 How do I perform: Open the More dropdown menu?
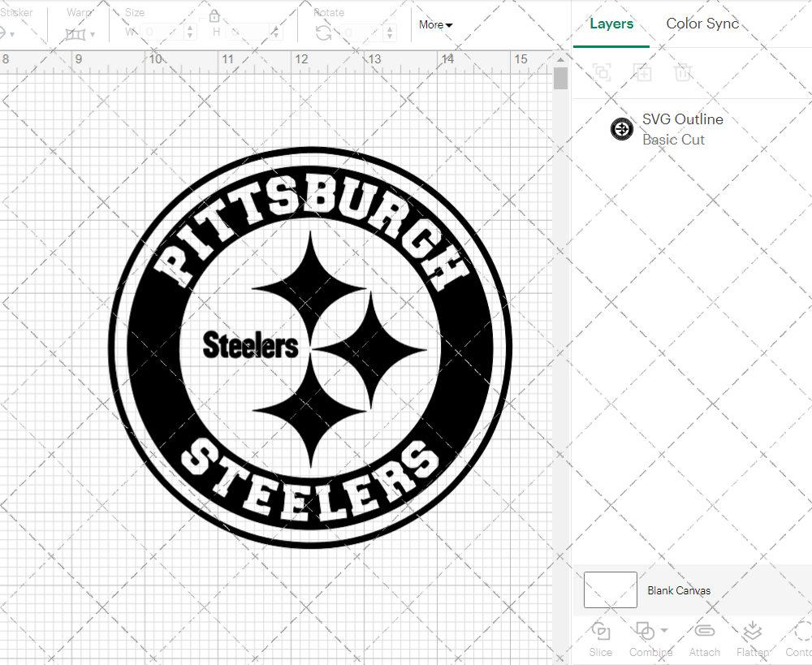pyautogui.click(x=435, y=25)
